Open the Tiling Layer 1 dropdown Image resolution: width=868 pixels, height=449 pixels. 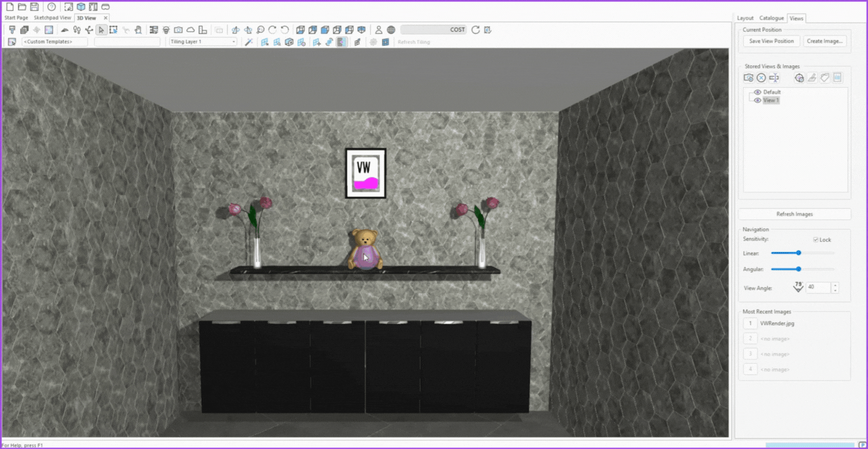203,41
